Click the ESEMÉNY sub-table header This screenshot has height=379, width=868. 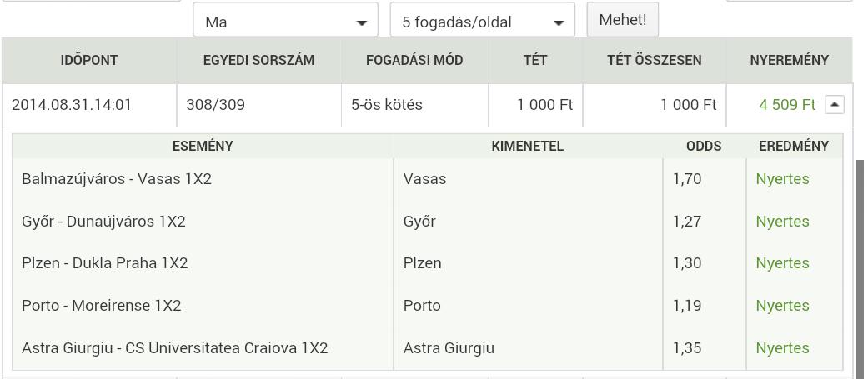click(203, 146)
